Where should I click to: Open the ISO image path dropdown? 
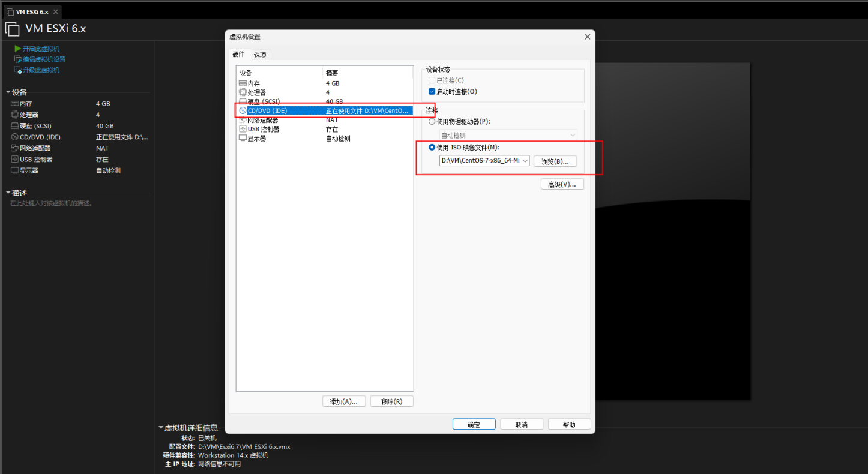[525, 161]
